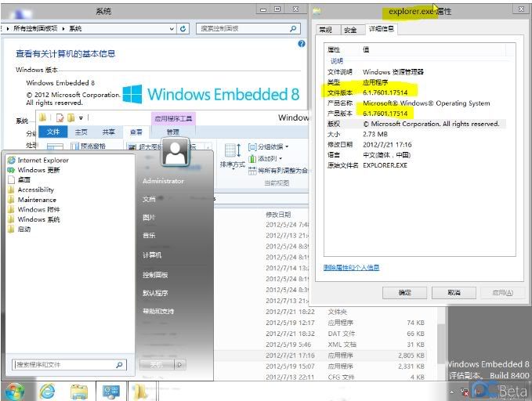
Task: Click the 所有控制面板项 breadcrumb
Action: pyautogui.click(x=35, y=28)
